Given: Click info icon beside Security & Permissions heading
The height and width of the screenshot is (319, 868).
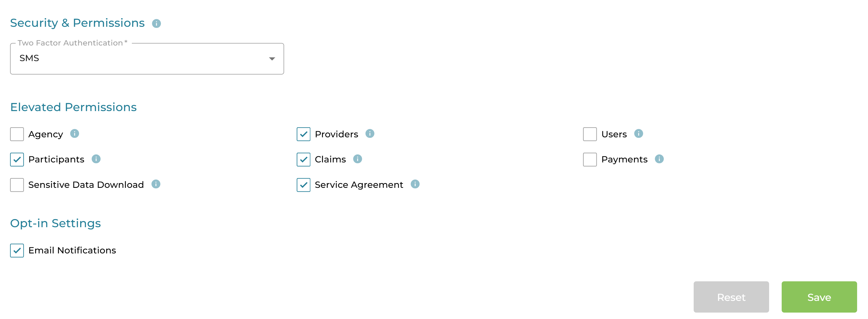Looking at the screenshot, I should click(x=156, y=23).
